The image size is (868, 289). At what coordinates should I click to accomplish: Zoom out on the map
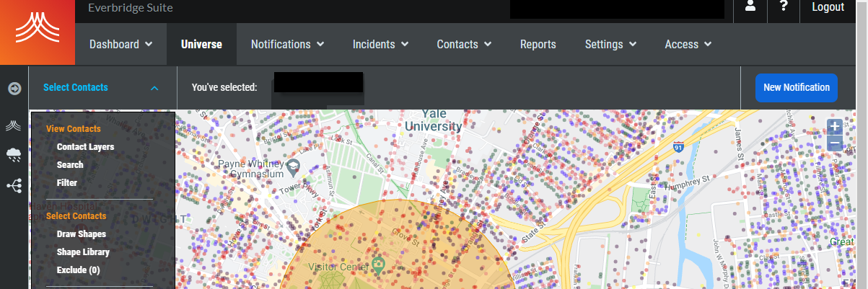(x=835, y=143)
